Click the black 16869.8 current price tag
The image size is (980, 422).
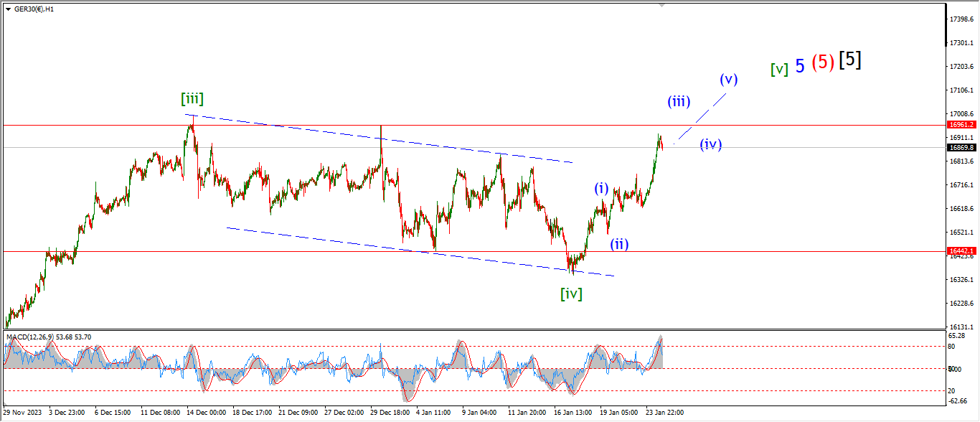[x=960, y=147]
